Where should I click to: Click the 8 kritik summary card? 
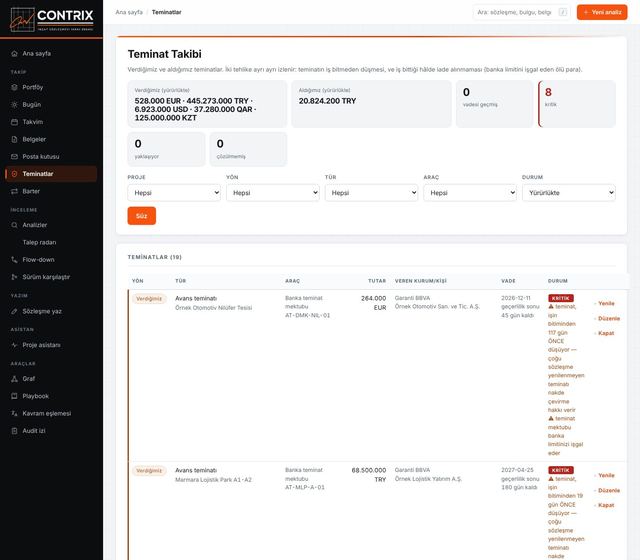click(577, 104)
